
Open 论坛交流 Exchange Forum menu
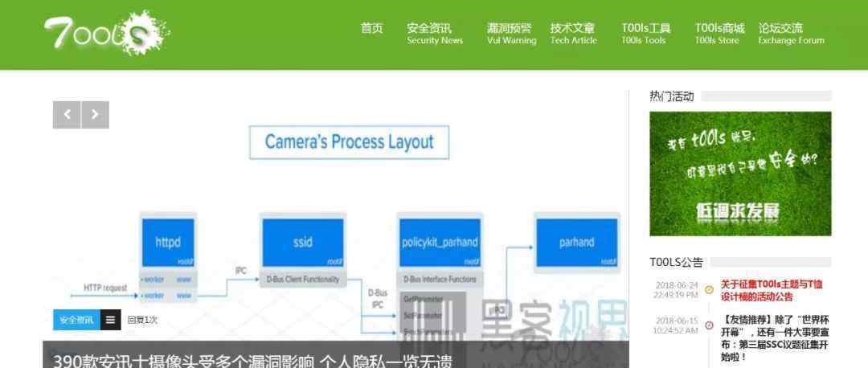tap(791, 33)
